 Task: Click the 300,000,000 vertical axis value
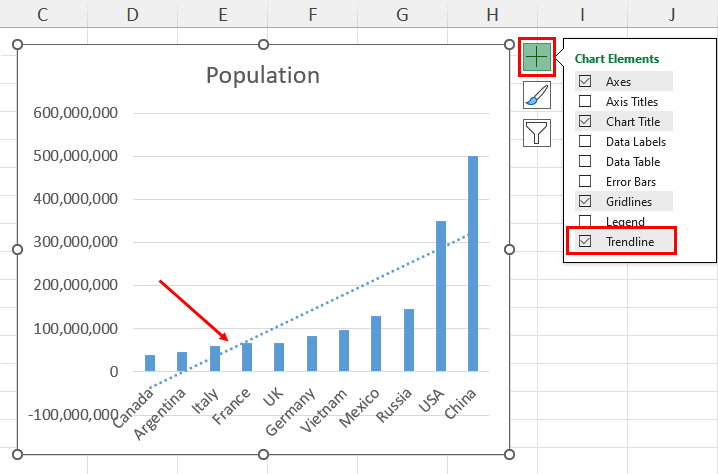(x=76, y=241)
